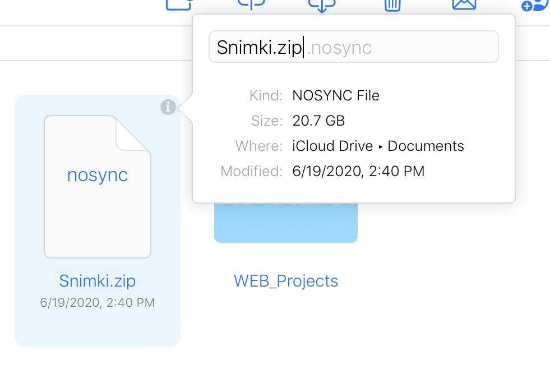Click the Snimki.zip file name label
Image resolution: width=550 pixels, height=392 pixels.
(98, 280)
